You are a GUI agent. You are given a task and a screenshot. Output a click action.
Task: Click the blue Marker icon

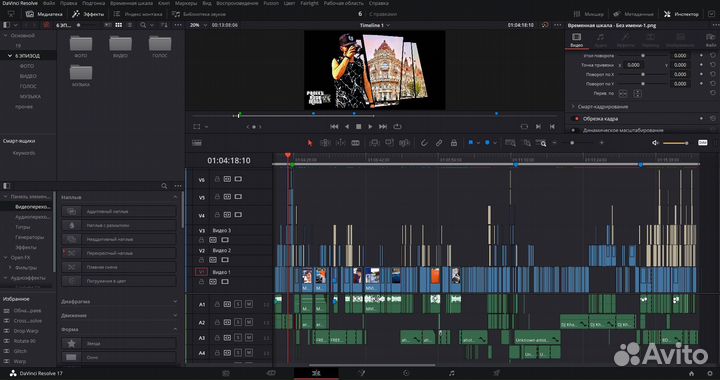coord(487,143)
